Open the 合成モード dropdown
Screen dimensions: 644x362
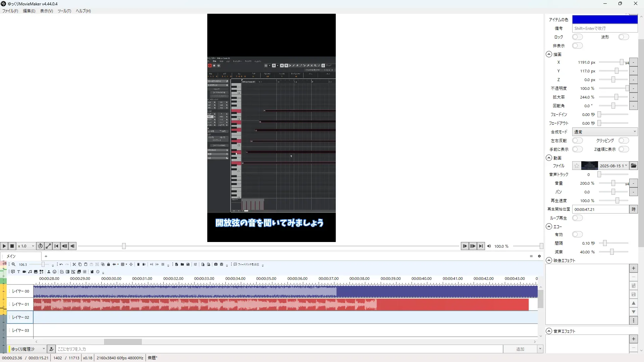tap(604, 132)
